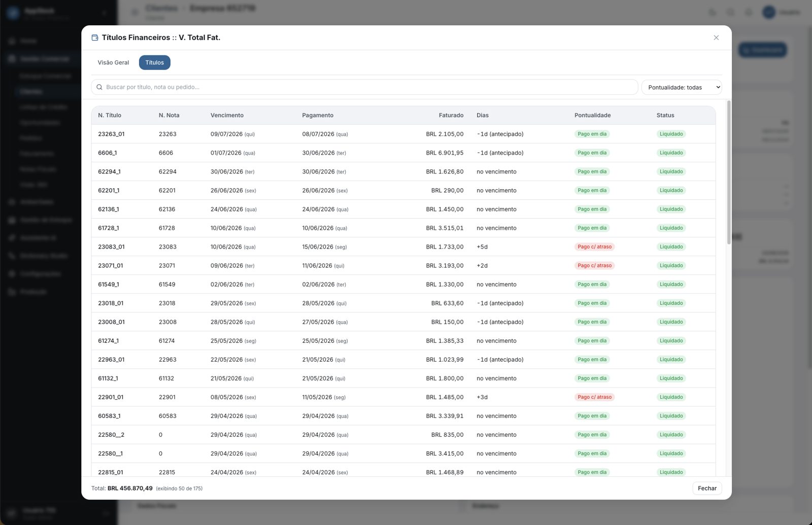Click the Dias column header
The width and height of the screenshot is (812, 525).
pos(483,115)
